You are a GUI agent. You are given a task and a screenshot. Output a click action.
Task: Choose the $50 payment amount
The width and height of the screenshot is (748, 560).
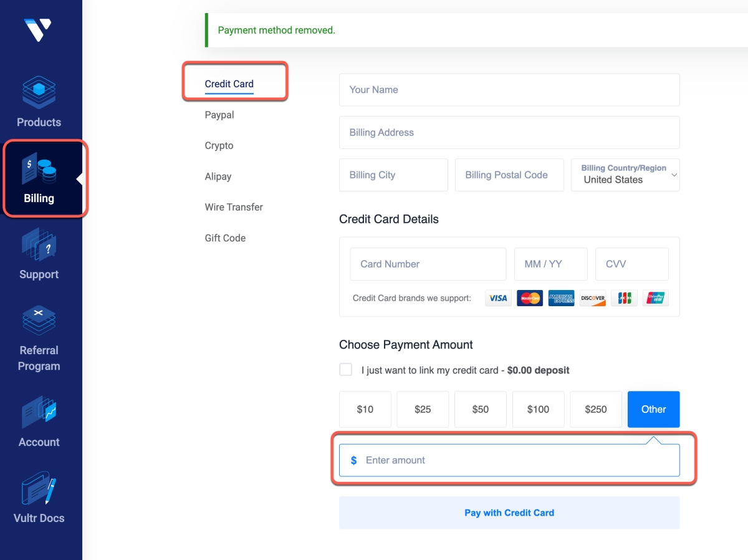coord(481,409)
